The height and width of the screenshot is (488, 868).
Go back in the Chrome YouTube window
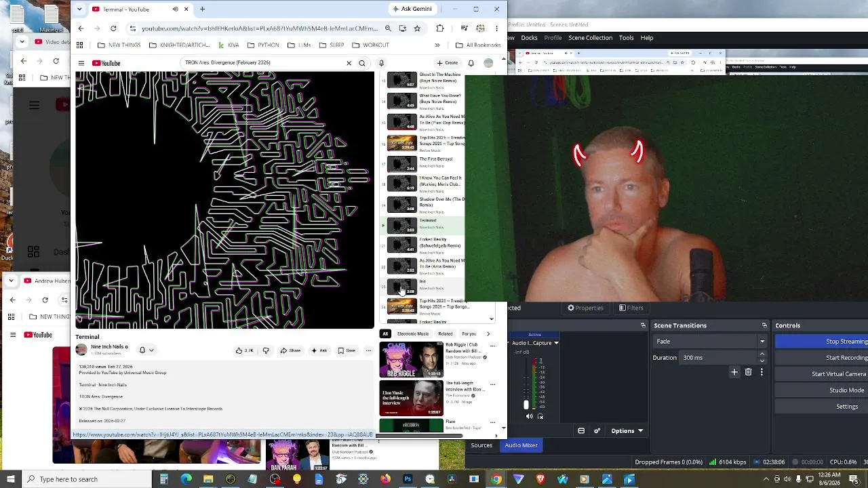click(81, 28)
